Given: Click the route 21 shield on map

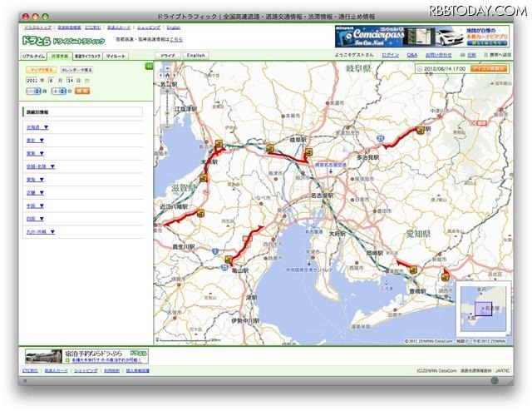Looking at the screenshot, I should point(381,138).
